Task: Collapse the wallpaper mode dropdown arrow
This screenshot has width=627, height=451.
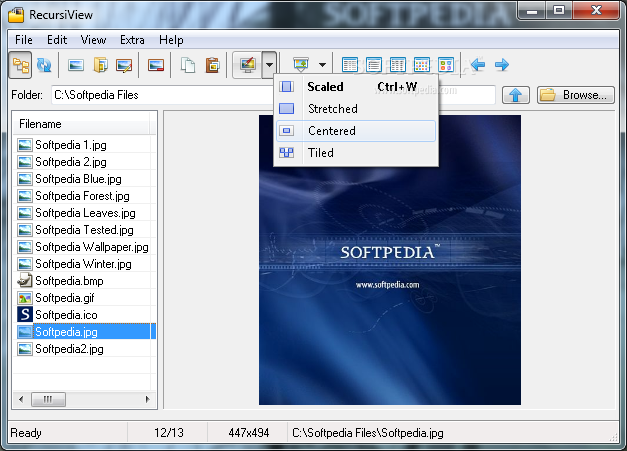Action: (270, 65)
